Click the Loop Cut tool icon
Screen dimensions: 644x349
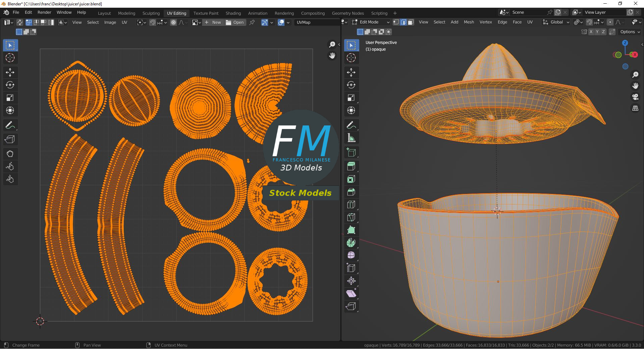tap(351, 205)
